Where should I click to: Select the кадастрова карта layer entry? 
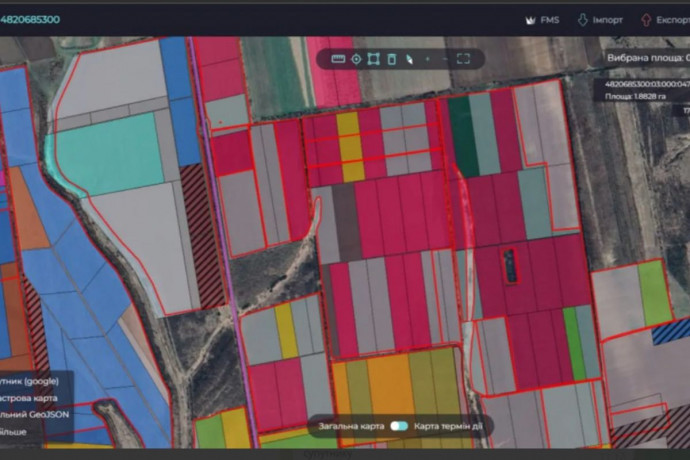click(30, 398)
